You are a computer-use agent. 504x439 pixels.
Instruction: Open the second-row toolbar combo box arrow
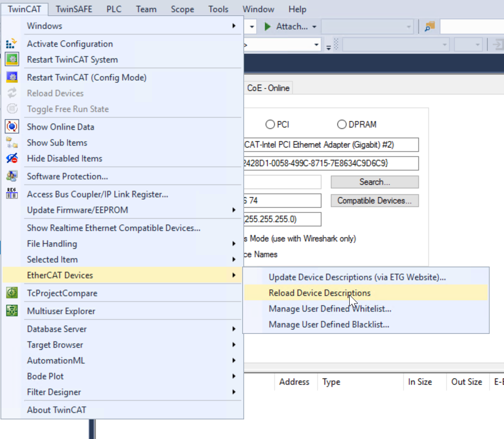click(316, 45)
